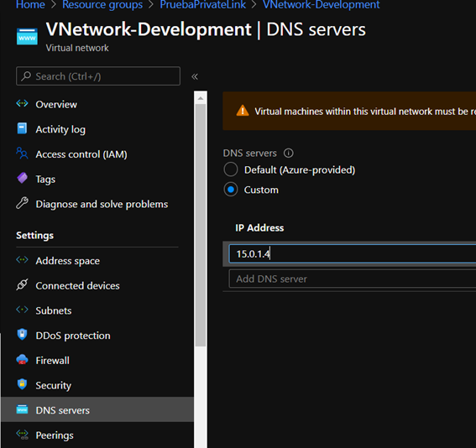Click the IP Address column header
The height and width of the screenshot is (448, 476).
click(x=259, y=228)
